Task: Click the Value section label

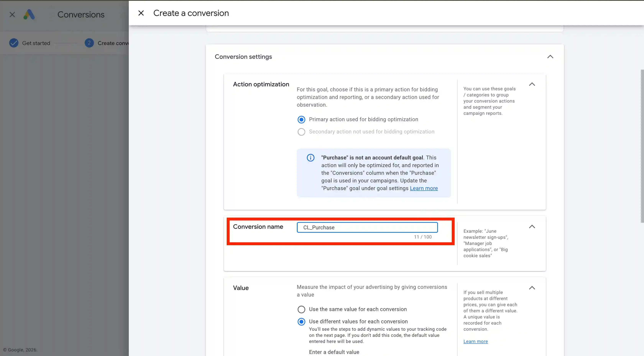Action: (241, 288)
